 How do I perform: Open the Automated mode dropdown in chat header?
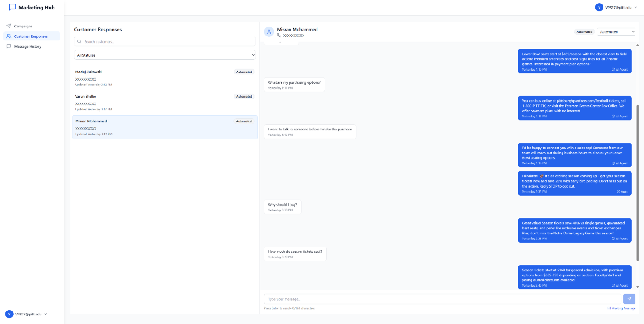[x=617, y=32]
